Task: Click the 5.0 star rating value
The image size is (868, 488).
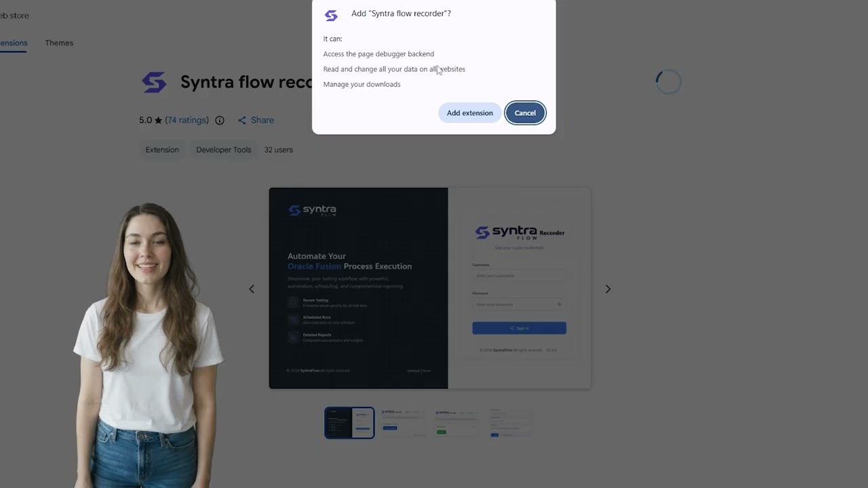Action: pos(151,120)
